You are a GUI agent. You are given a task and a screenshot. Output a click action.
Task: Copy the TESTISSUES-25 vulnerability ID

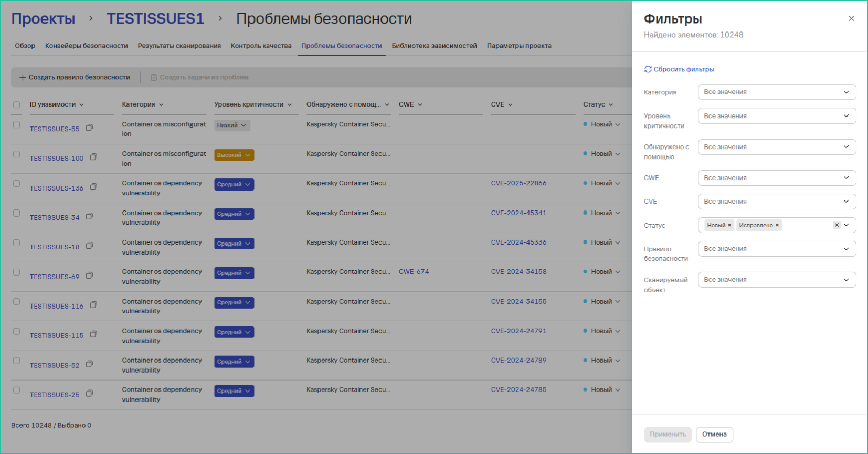[x=89, y=394]
